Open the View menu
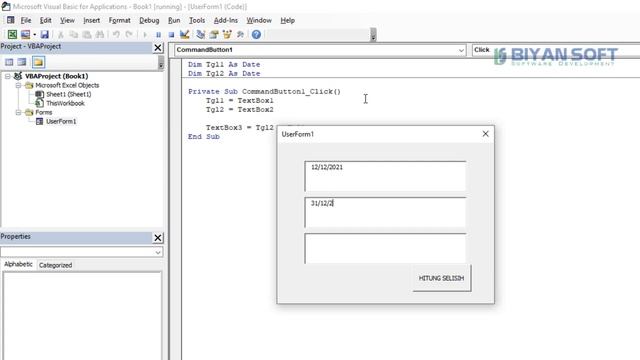Viewport: 640px width, 360px height. 67,20
